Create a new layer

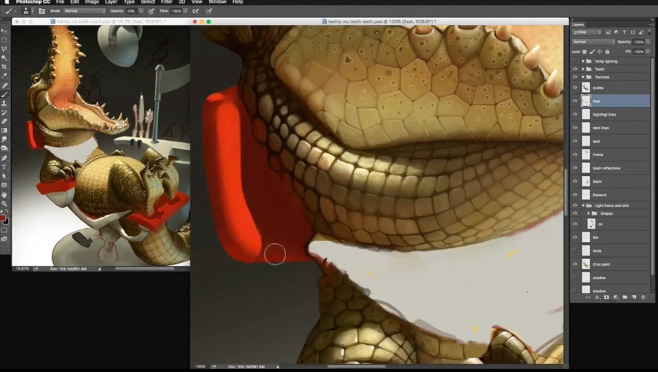point(634,297)
